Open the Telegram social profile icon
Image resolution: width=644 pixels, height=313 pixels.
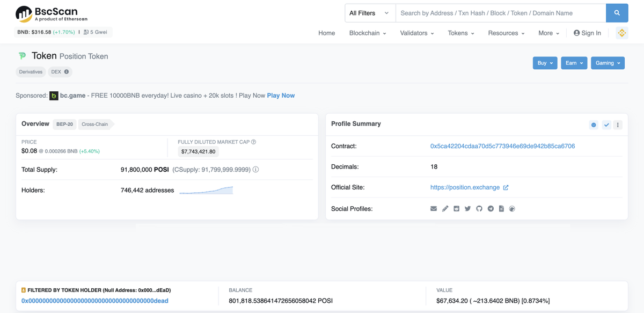pyautogui.click(x=491, y=208)
